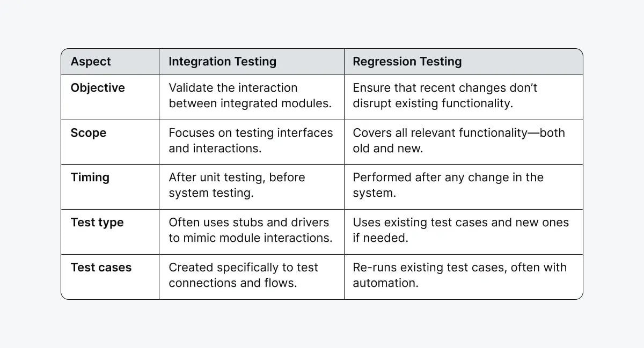Click the words 'old and new.'
The height and width of the screenshot is (348, 644).
tap(387, 149)
